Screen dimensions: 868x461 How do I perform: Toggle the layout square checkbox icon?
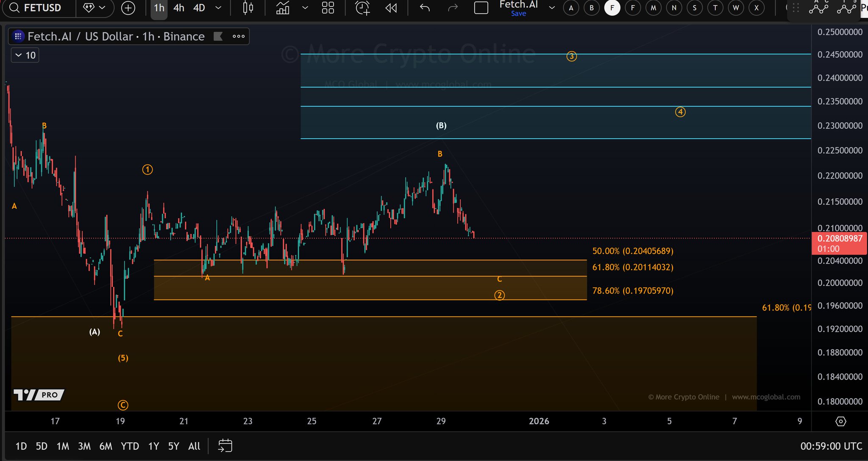click(481, 8)
